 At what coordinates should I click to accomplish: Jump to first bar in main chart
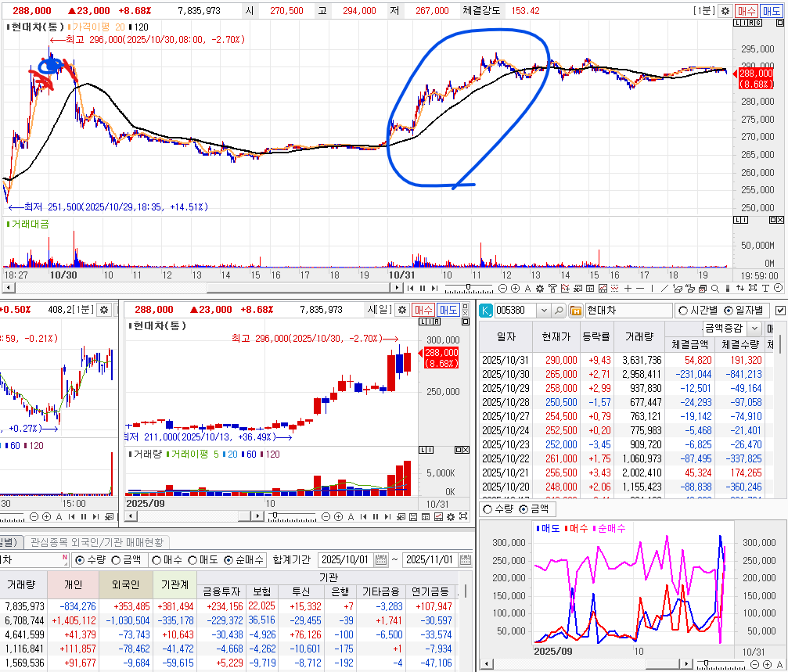411,289
